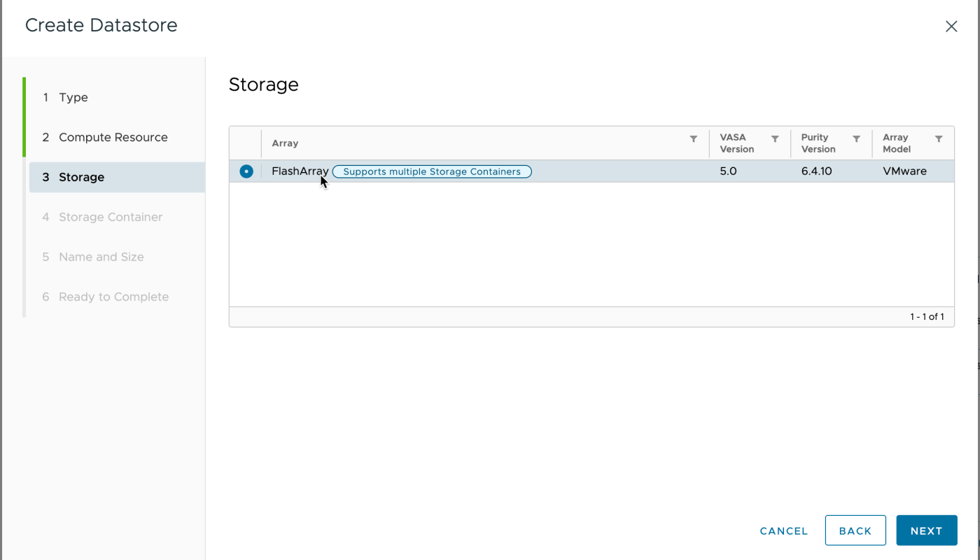Click the Array column header
Image resolution: width=980 pixels, height=560 pixels.
[285, 143]
